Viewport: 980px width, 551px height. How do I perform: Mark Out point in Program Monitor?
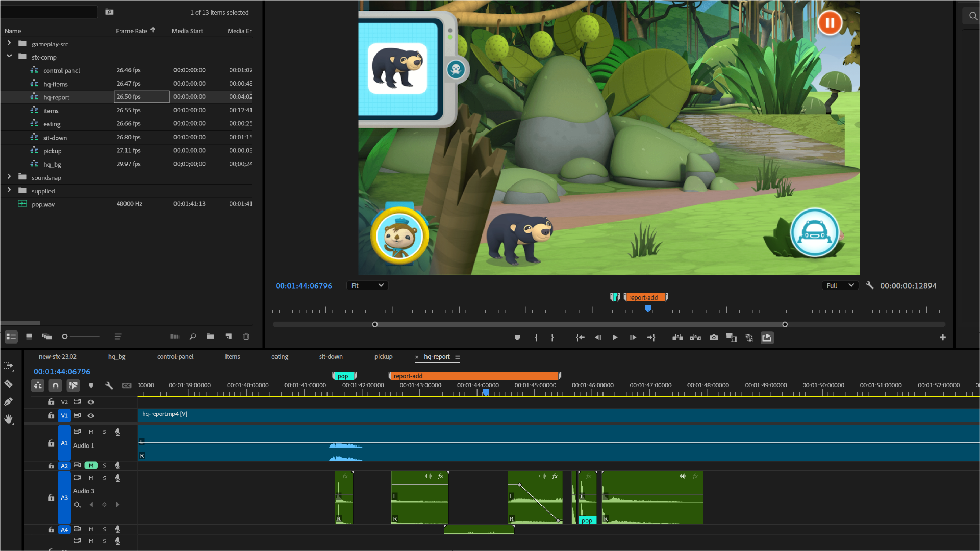pos(552,338)
